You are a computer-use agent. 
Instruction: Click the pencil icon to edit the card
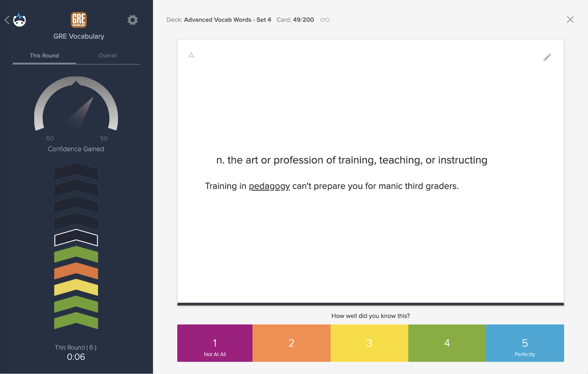[x=547, y=57]
